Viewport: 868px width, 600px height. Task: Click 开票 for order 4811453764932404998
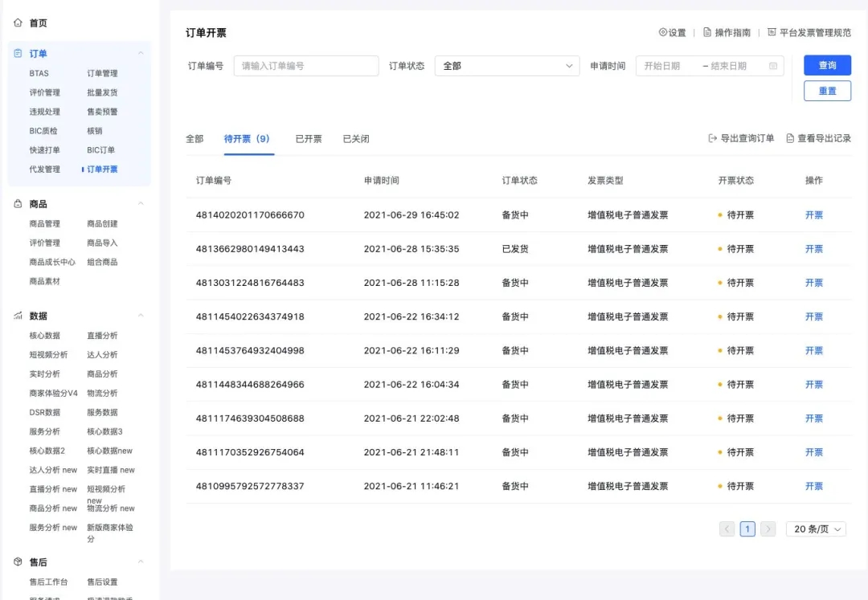813,350
